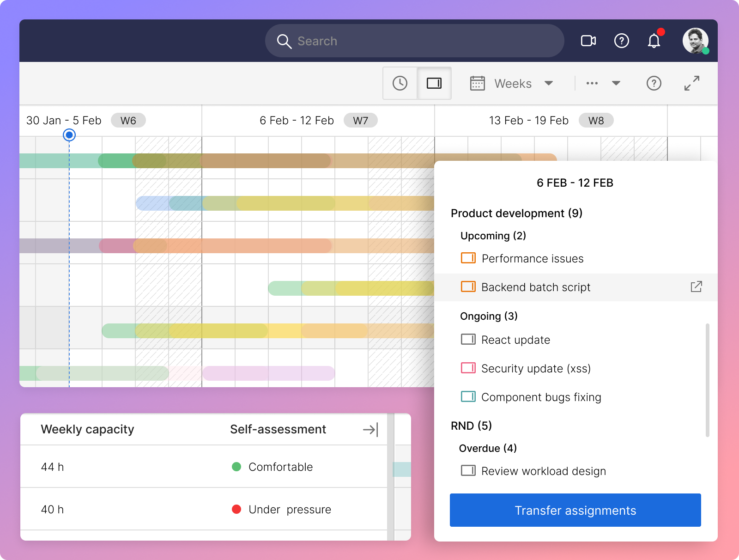The image size is (739, 560).
Task: Open help from the top navigation bar
Action: (621, 41)
